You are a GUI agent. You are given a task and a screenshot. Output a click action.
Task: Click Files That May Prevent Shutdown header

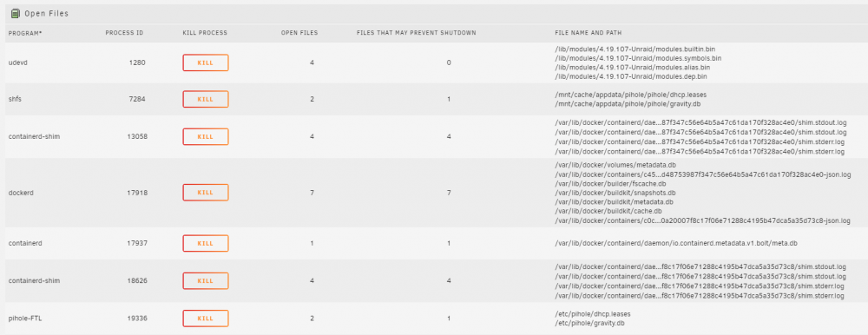pos(417,33)
